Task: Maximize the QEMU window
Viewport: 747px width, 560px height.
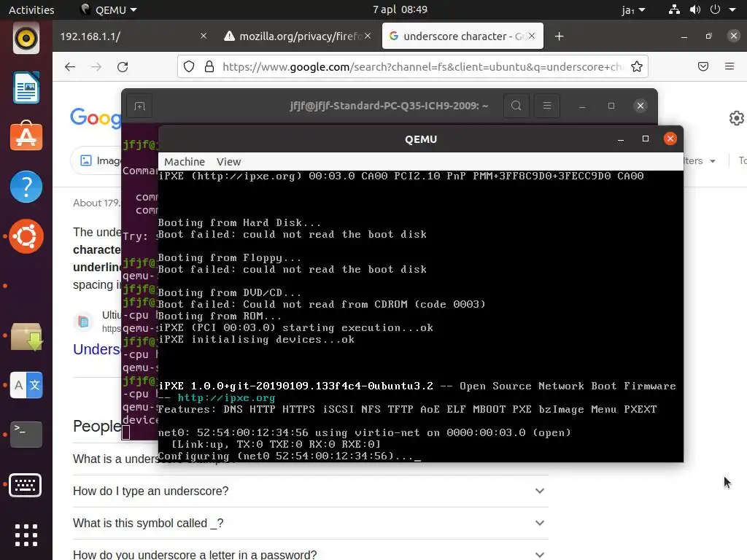Action: coord(646,139)
